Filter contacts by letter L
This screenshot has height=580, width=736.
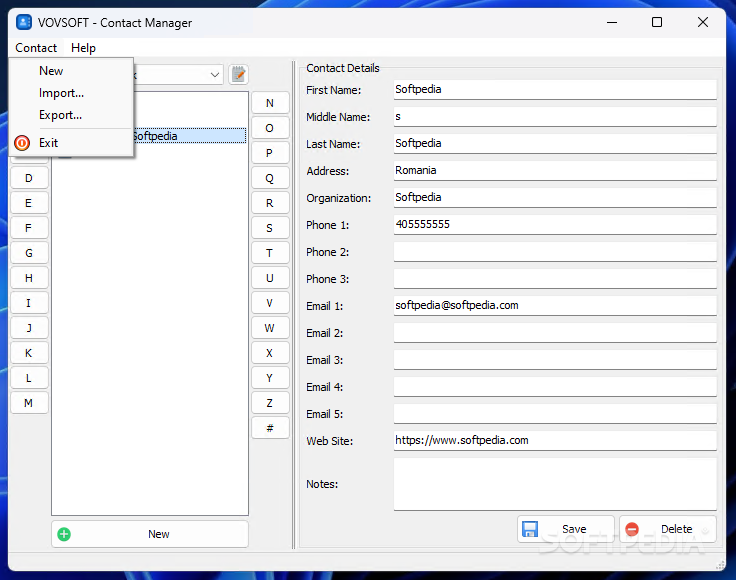[29, 378]
